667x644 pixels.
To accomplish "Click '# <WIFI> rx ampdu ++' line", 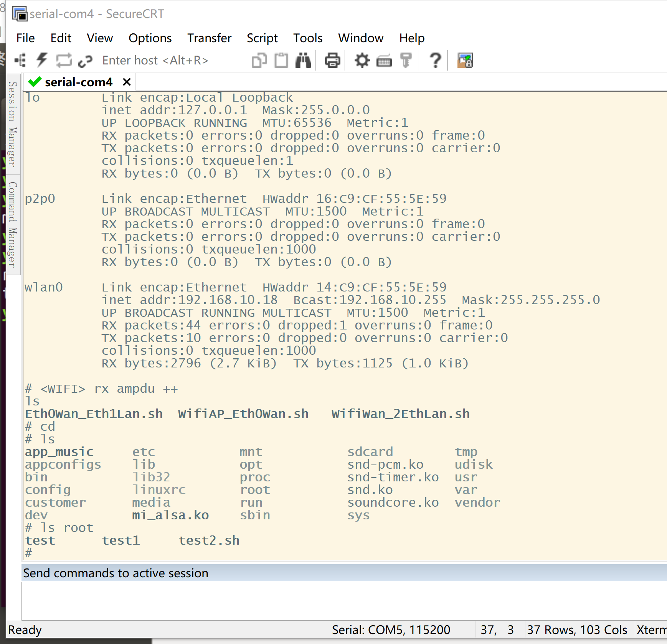I will tap(101, 389).
